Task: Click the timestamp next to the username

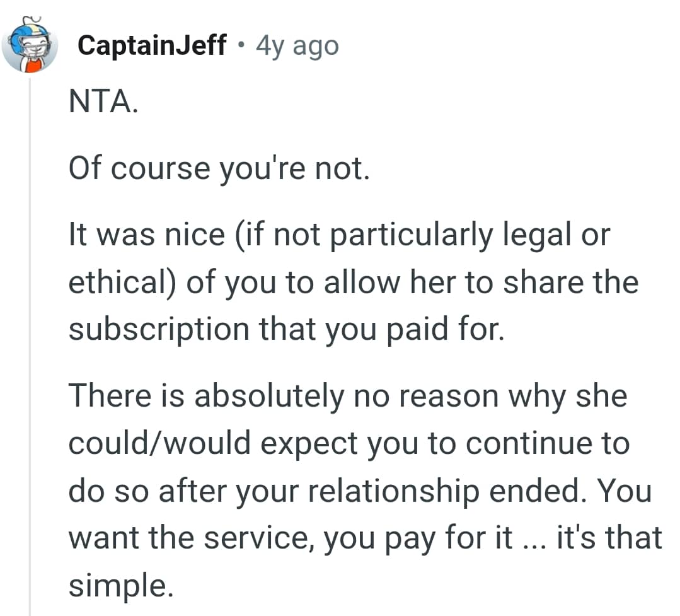Action: pyautogui.click(x=296, y=45)
